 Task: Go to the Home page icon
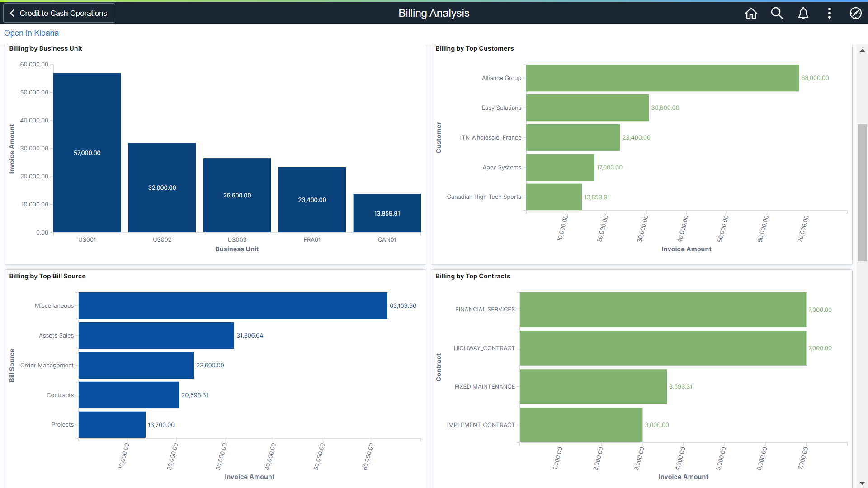click(751, 13)
